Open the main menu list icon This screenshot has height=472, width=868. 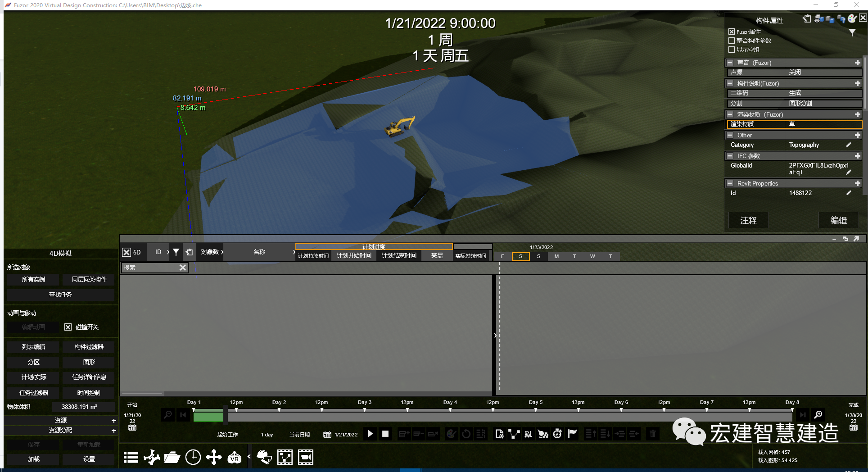click(131, 457)
